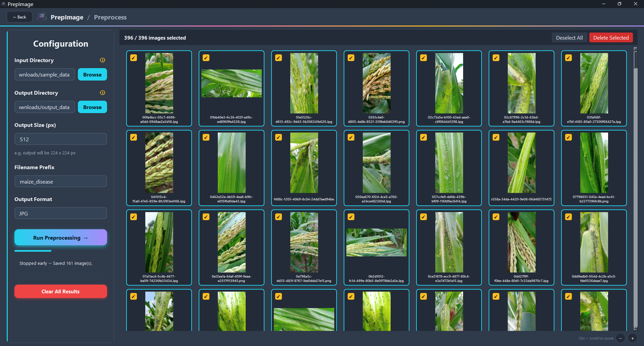
Task: Click the Output Size 512 field
Action: point(61,139)
